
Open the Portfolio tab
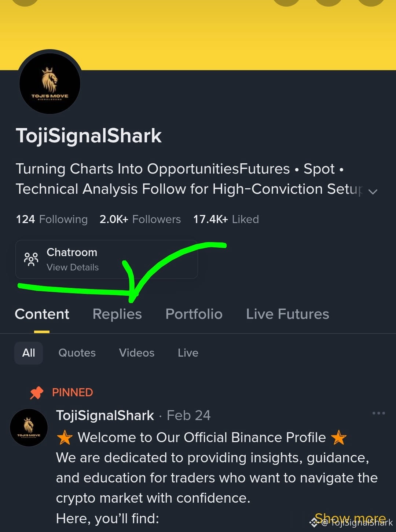[194, 314]
